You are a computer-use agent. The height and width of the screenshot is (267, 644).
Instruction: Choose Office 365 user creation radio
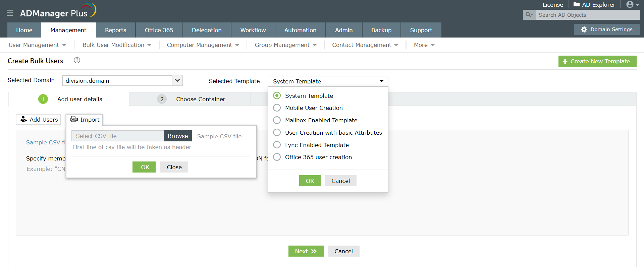click(x=277, y=157)
